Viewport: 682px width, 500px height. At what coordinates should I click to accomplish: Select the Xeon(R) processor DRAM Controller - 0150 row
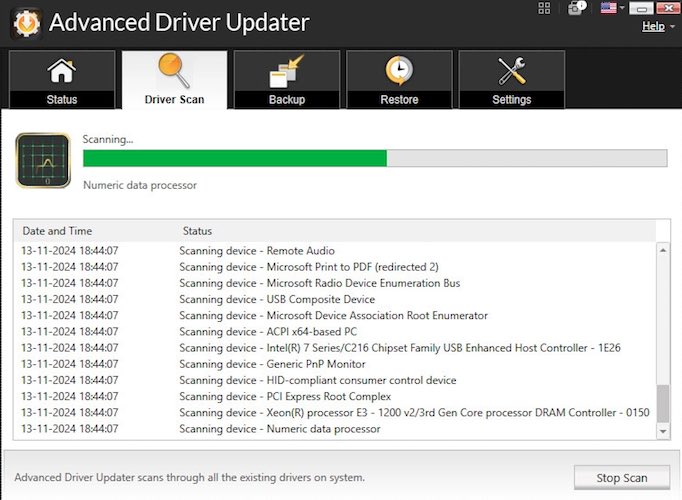tap(335, 413)
